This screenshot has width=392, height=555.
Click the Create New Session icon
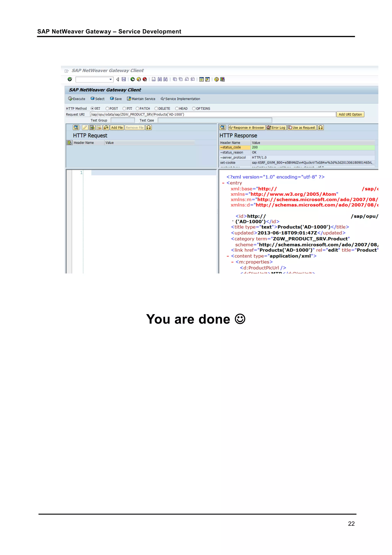[x=201, y=79]
